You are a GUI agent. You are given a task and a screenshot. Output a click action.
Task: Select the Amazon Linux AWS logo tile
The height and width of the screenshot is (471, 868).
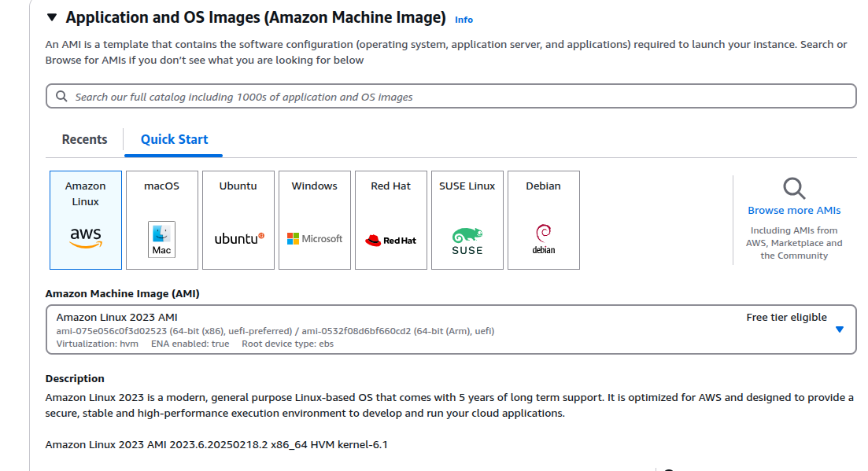pos(86,220)
